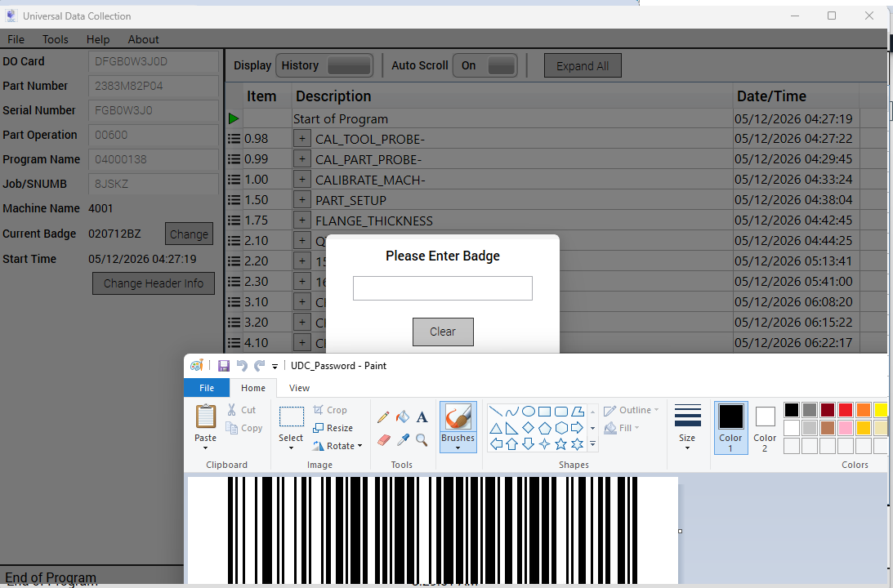The image size is (893, 588).
Task: Click Clear in the badge dialog
Action: (x=443, y=332)
